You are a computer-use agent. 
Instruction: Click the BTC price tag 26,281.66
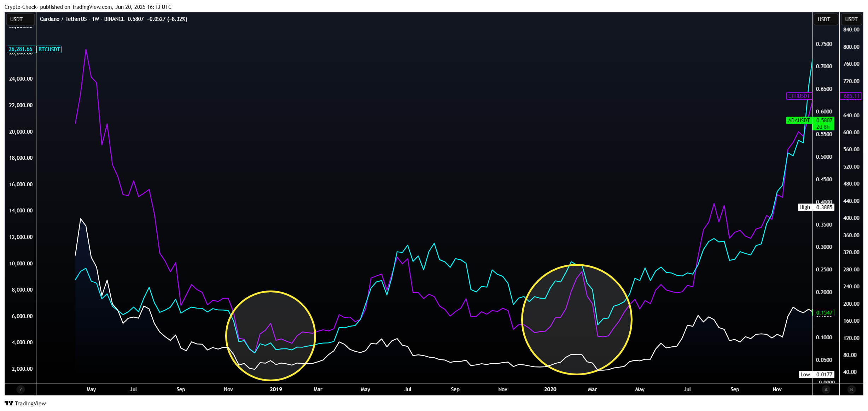click(21, 49)
